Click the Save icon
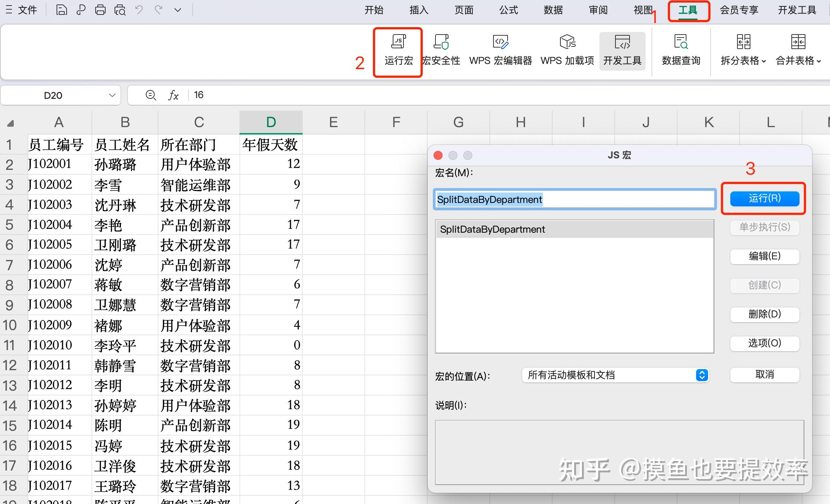This screenshot has width=830, height=504. 61,10
